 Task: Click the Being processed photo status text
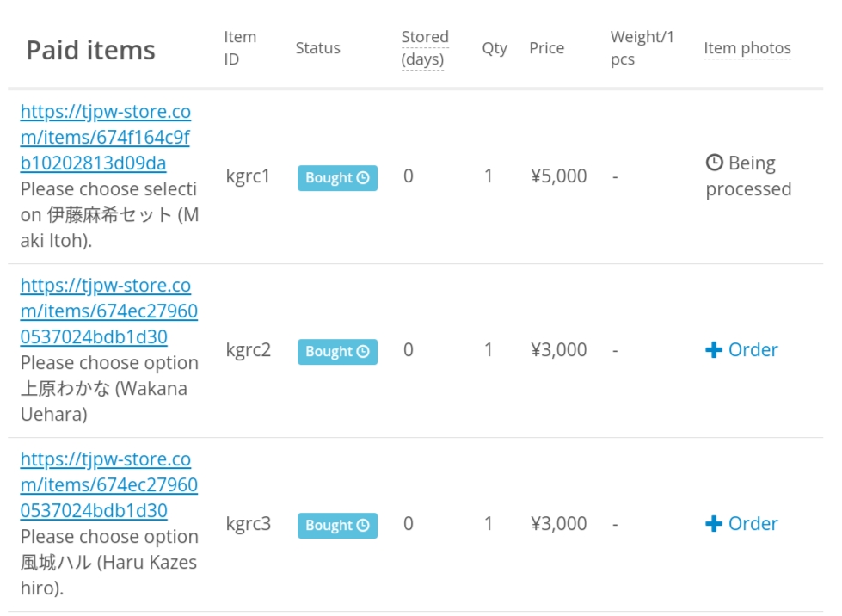(x=748, y=176)
